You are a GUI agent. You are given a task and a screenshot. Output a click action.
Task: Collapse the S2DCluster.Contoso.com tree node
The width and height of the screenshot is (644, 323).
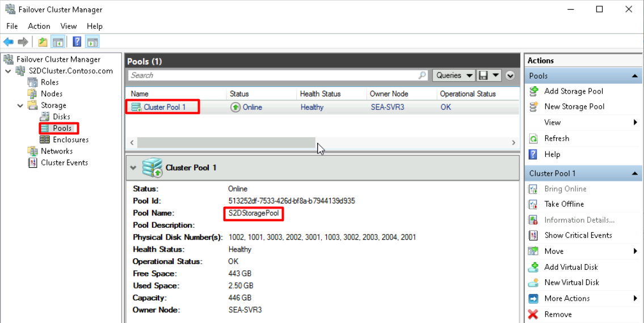pos(8,71)
